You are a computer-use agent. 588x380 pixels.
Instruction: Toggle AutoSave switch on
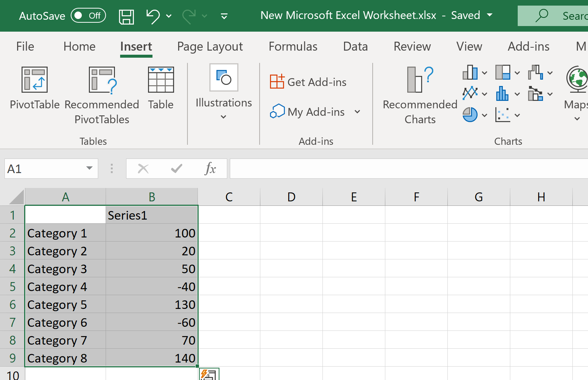coord(89,16)
